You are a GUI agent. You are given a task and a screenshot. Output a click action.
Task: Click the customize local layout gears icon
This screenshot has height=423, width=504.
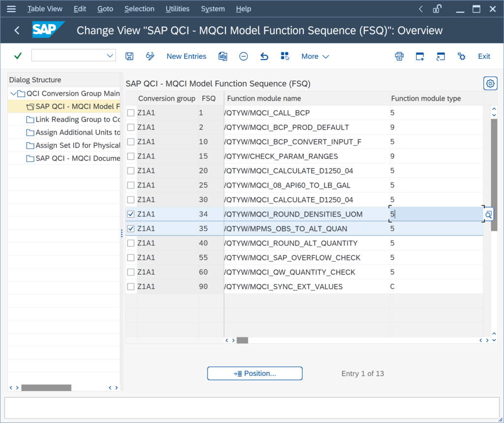click(461, 56)
